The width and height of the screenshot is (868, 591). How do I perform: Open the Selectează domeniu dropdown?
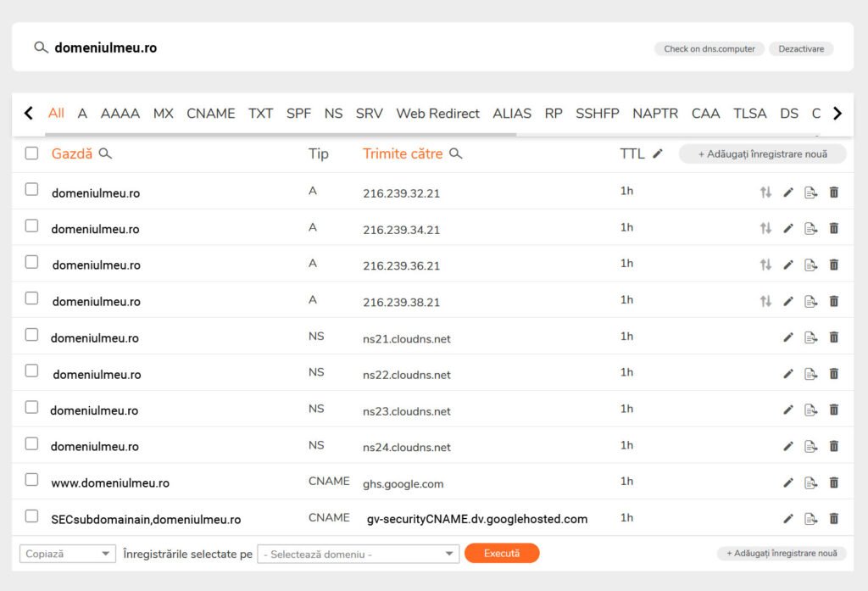[358, 553]
